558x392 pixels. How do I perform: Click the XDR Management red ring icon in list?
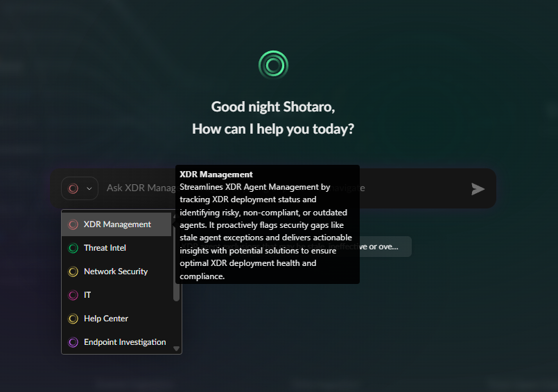(73, 224)
